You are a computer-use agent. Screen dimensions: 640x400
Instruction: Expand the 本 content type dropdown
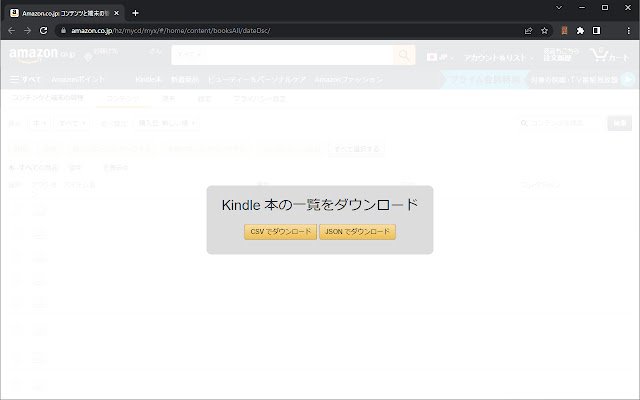40,123
